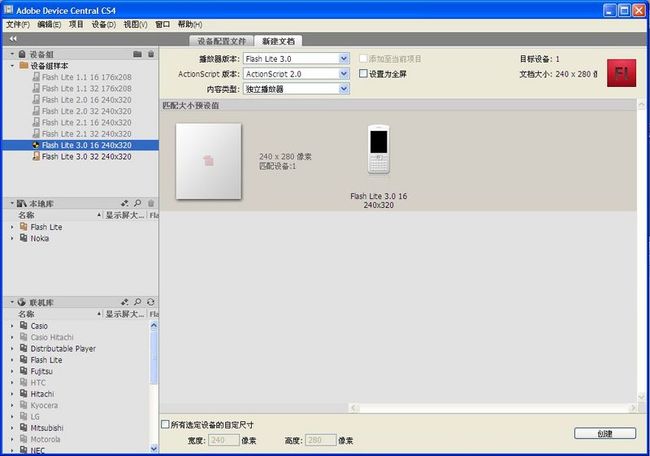Click the Adobe Device Central title bar icon
The height and width of the screenshot is (456, 650).
(8, 10)
